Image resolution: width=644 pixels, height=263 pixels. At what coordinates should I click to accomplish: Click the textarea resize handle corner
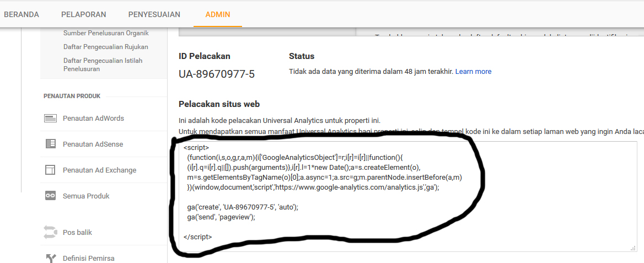coord(634,248)
